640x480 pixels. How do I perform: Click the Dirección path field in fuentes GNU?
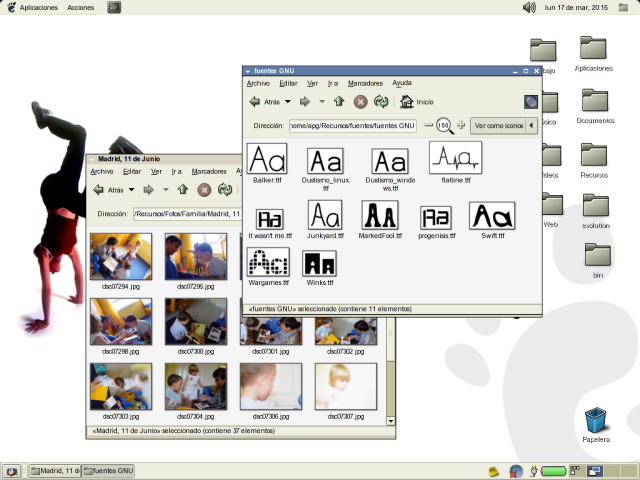[x=352, y=126]
